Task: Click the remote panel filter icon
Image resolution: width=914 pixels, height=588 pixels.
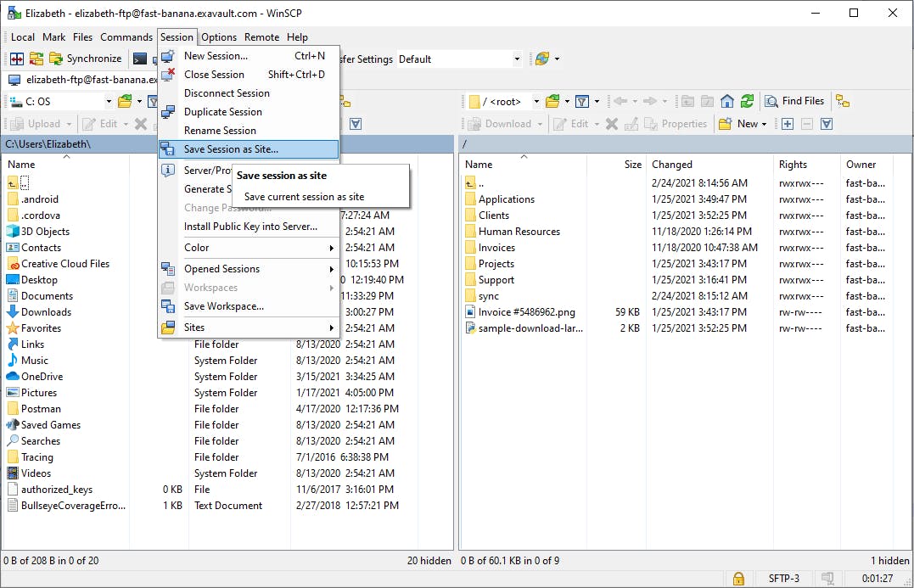Action: pos(581,102)
